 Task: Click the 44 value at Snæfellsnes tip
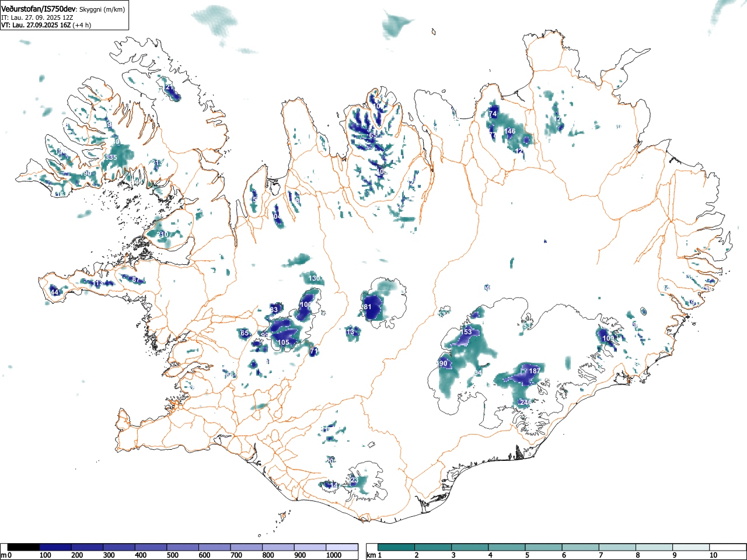(x=54, y=292)
